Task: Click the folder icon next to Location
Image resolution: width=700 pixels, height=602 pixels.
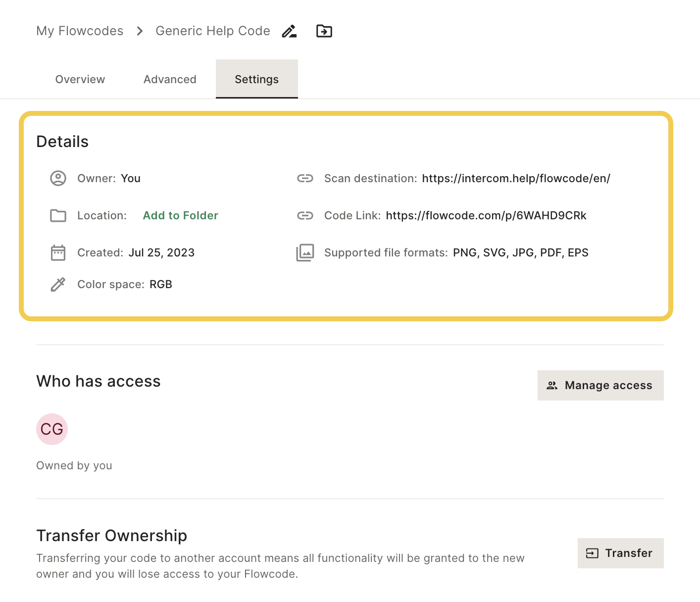Action: pos(58,216)
